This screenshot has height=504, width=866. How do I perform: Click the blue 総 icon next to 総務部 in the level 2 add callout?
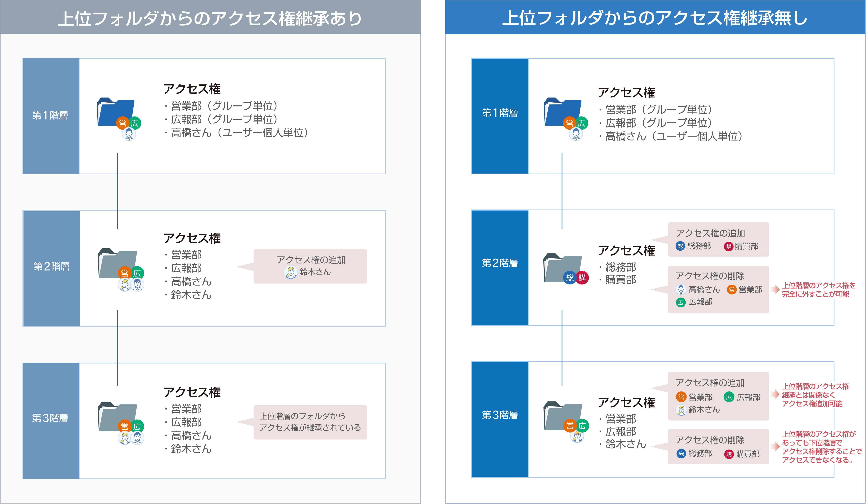coord(680,246)
